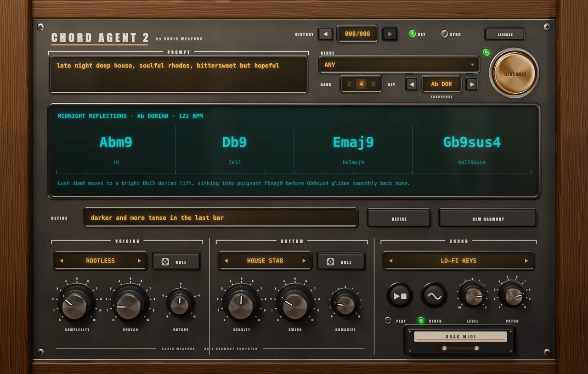Focus the refine text input field
588x374 pixels.
(x=220, y=218)
